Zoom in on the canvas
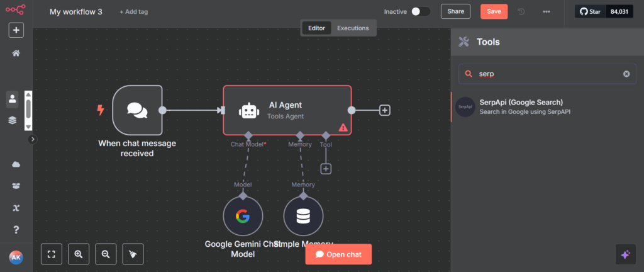644x272 pixels. tap(79, 254)
